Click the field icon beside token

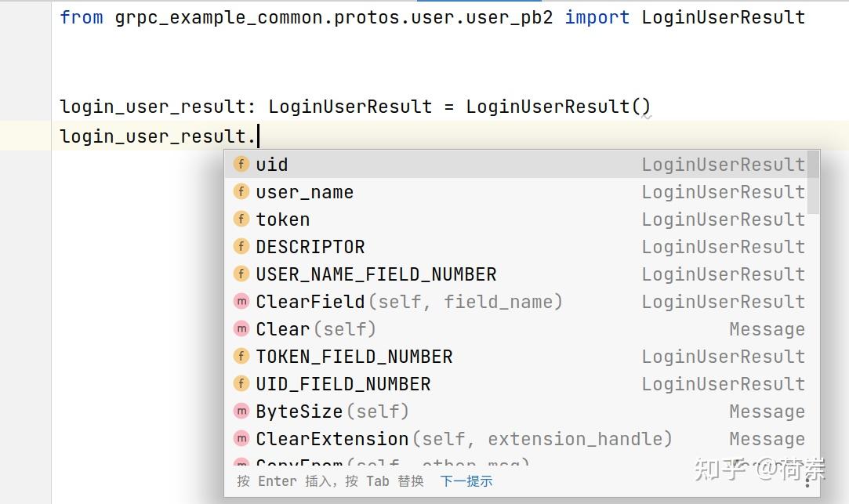pos(241,219)
